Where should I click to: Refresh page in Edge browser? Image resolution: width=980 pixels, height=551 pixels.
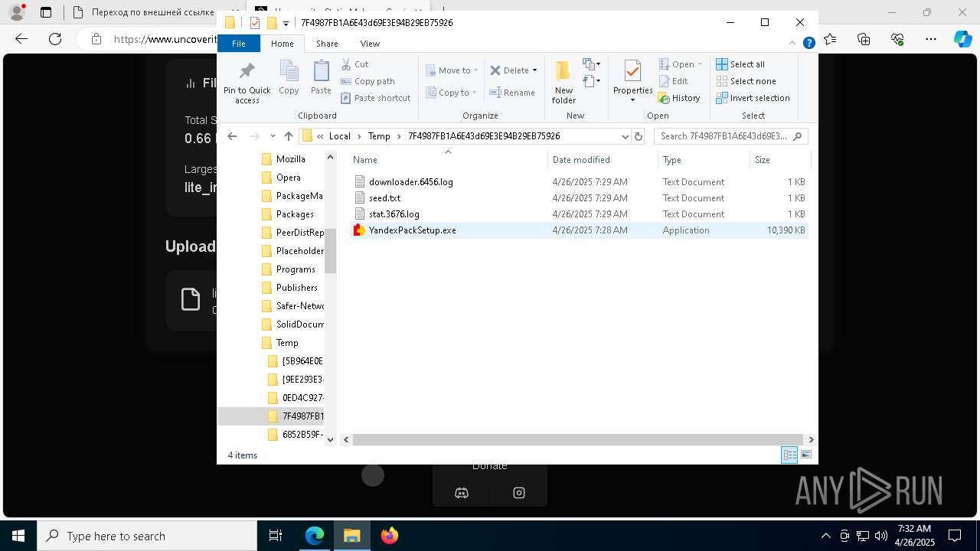(x=54, y=38)
